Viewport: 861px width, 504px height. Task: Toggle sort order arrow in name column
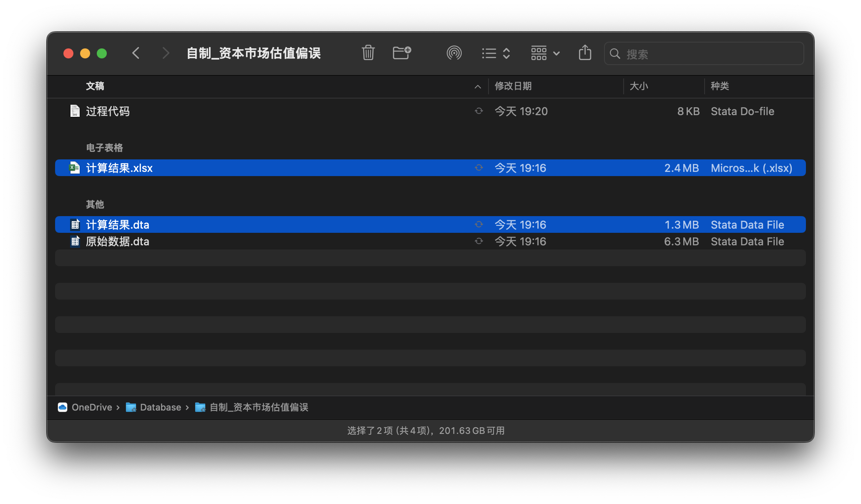click(x=478, y=86)
